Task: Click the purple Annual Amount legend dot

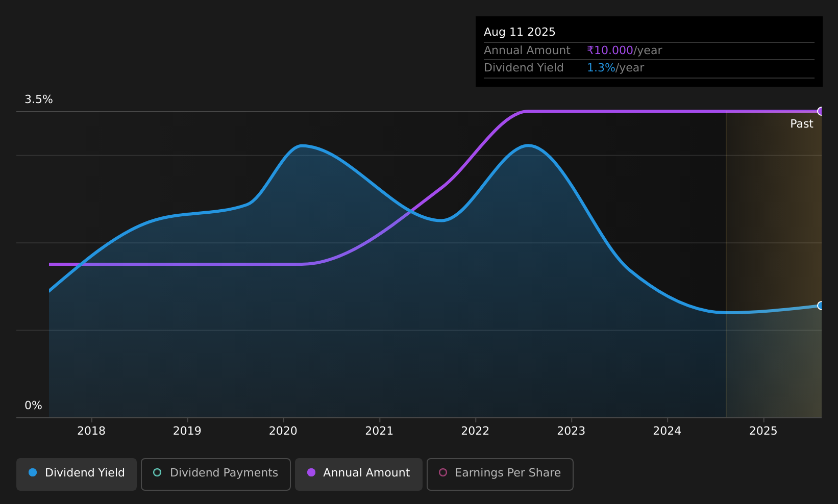Action: (311, 472)
